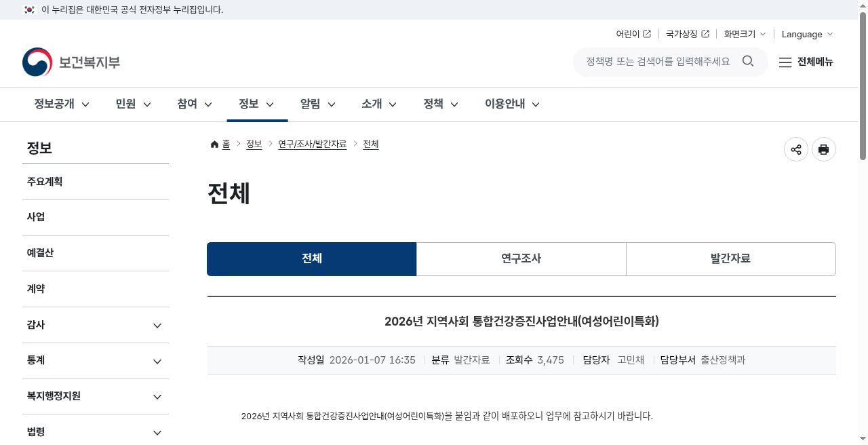Expand the 정보 main menu

[x=256, y=104]
